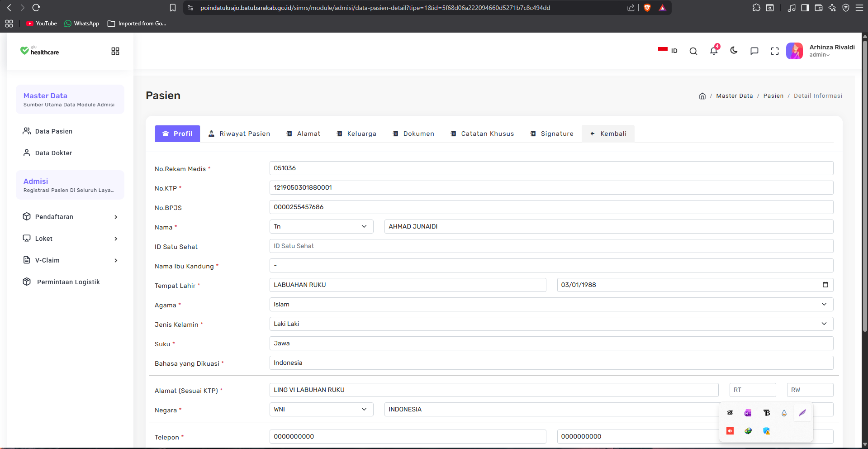
Task: Open the WNI citizenship dropdown
Action: 322,410
